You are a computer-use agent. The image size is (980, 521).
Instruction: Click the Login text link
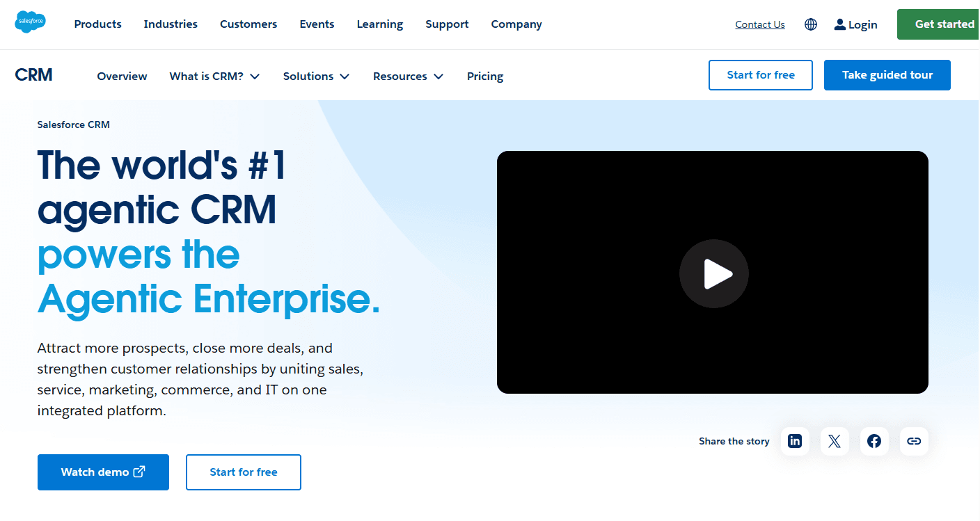[x=862, y=24]
